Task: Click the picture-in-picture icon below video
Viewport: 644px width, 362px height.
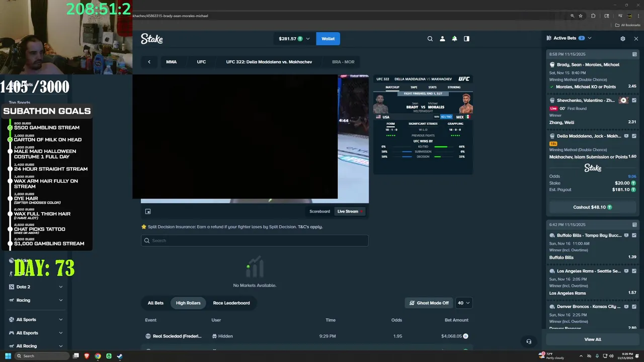Action: tap(148, 212)
